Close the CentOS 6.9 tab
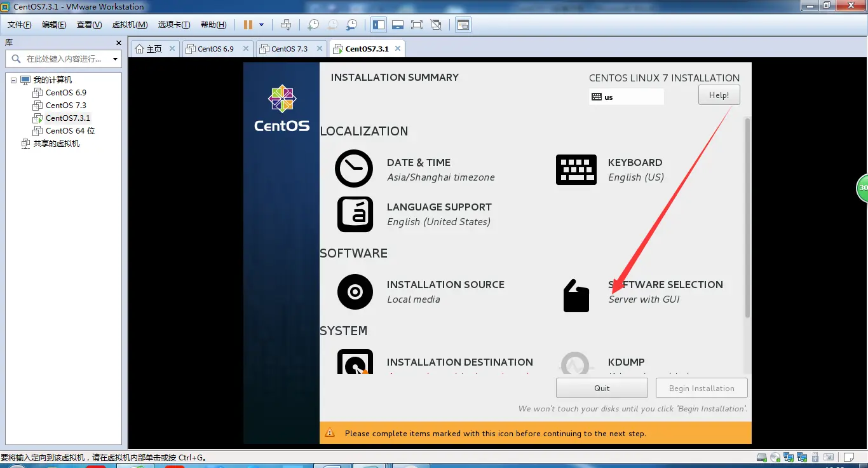 click(245, 48)
